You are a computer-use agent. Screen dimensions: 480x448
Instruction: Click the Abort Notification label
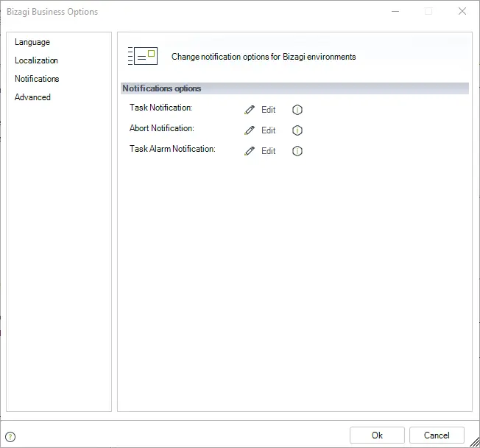coord(162,128)
